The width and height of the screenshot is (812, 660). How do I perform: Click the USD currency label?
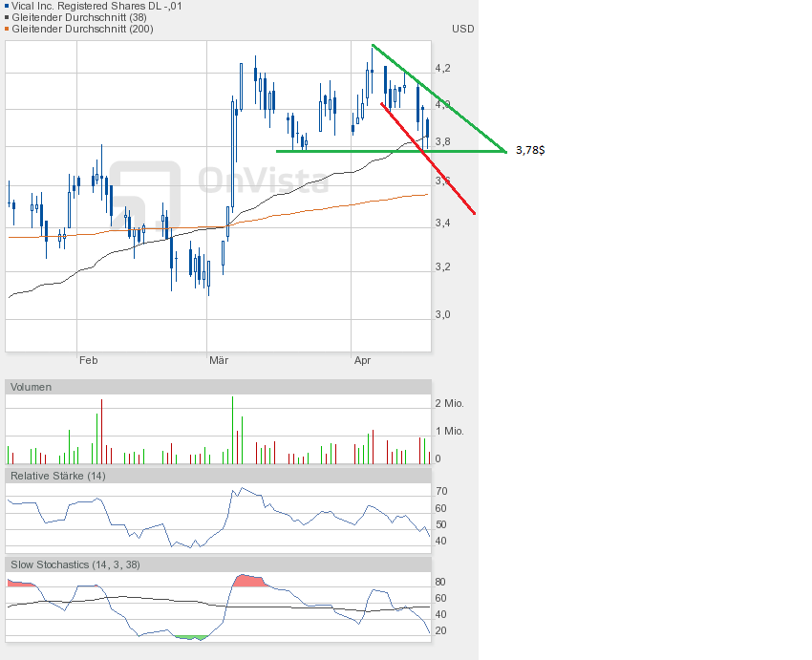coord(463,29)
